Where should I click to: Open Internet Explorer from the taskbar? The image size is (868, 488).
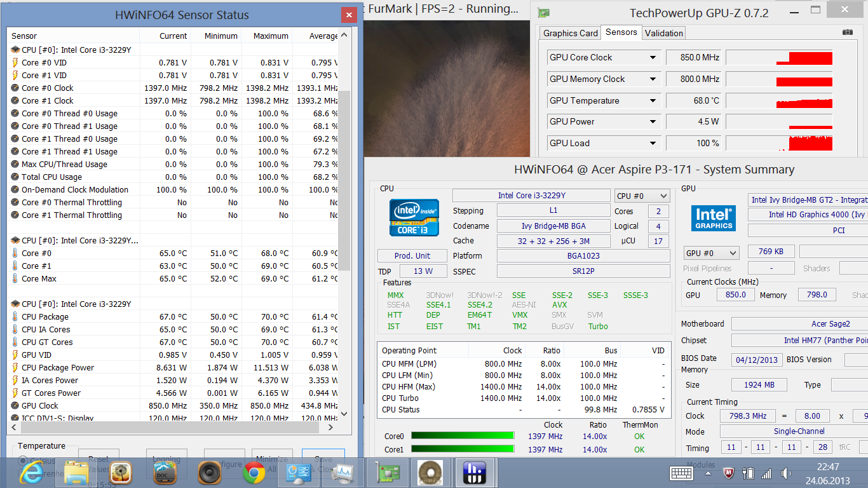point(32,472)
